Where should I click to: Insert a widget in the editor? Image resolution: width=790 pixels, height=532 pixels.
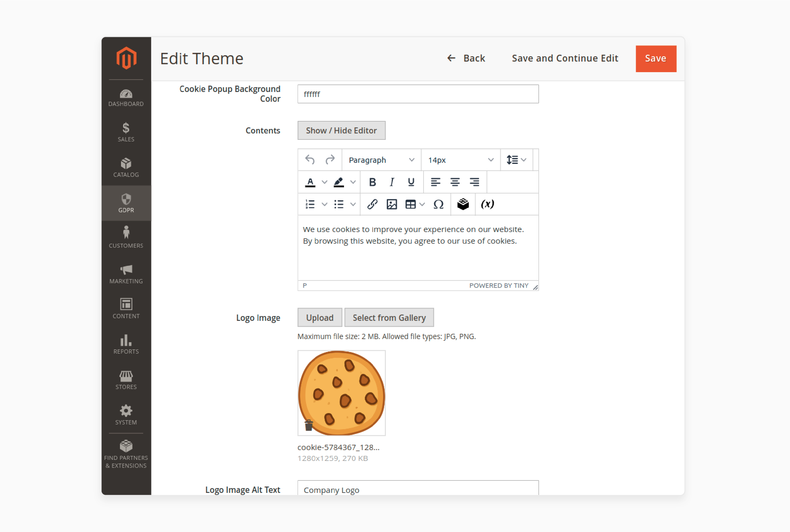coord(463,204)
